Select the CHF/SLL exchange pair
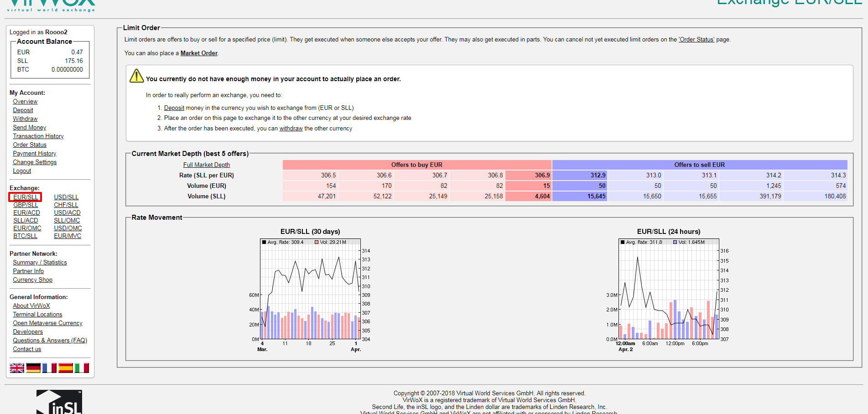Screen dimensions: 868x414 (66, 205)
